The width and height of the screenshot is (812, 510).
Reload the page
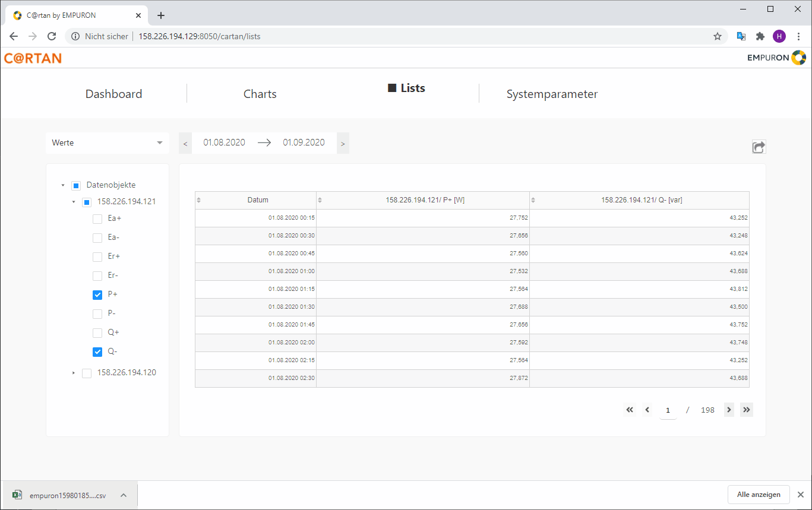[x=52, y=36]
